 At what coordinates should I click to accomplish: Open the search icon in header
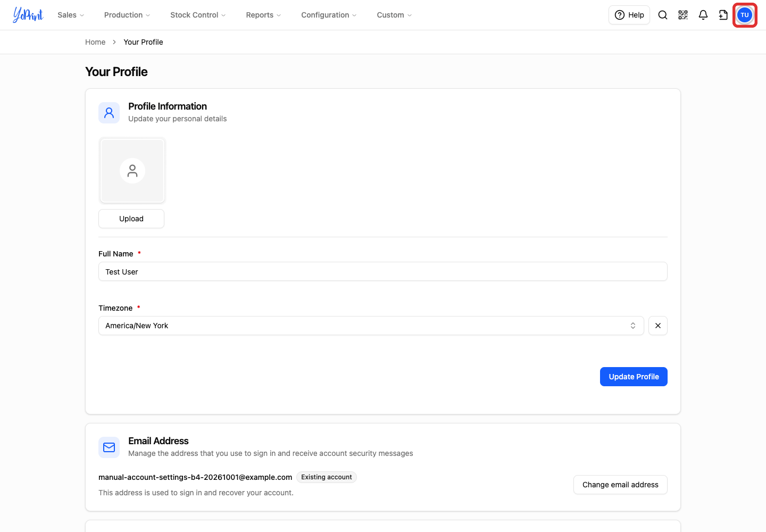coord(663,15)
